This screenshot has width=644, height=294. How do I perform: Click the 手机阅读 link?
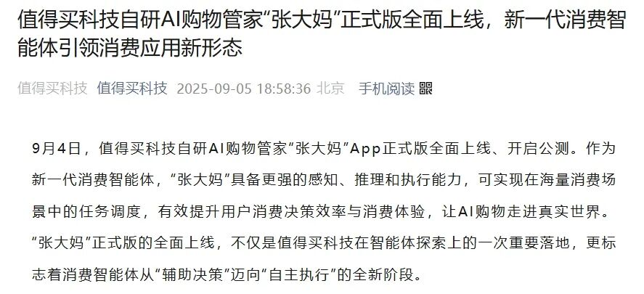point(386,89)
